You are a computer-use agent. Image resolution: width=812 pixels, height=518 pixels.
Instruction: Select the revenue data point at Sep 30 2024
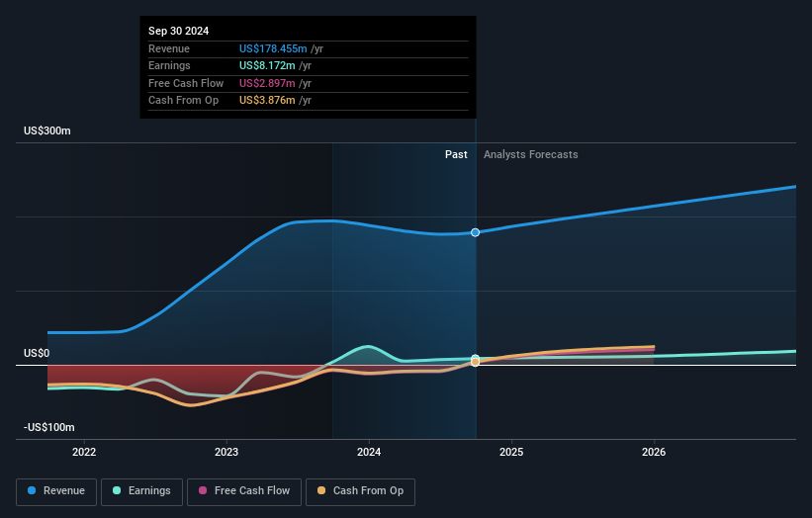click(476, 233)
